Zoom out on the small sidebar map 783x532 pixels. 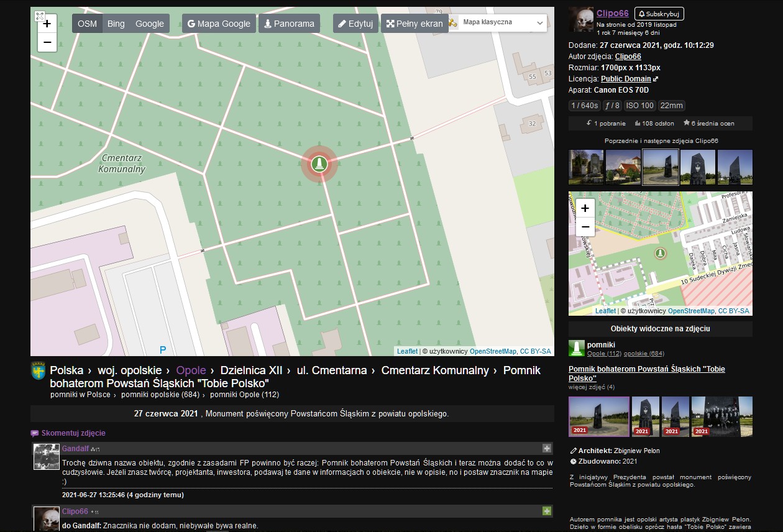coord(585,227)
